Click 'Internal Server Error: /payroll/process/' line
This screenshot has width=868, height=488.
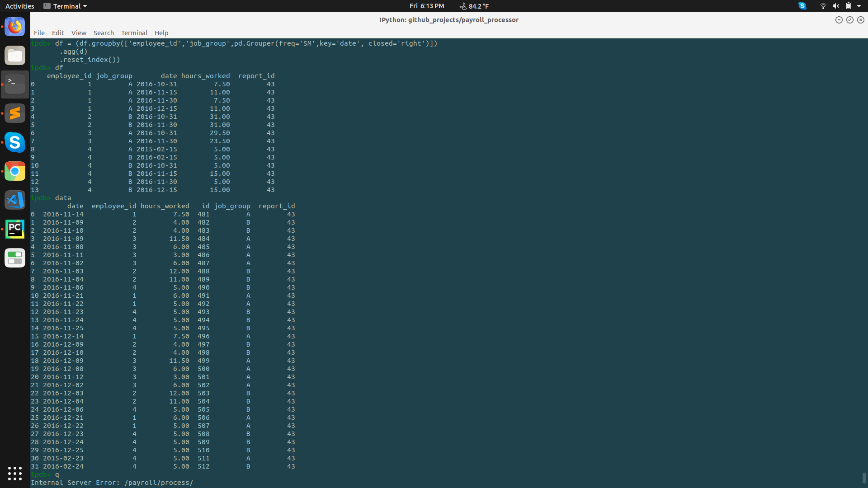[x=112, y=483]
